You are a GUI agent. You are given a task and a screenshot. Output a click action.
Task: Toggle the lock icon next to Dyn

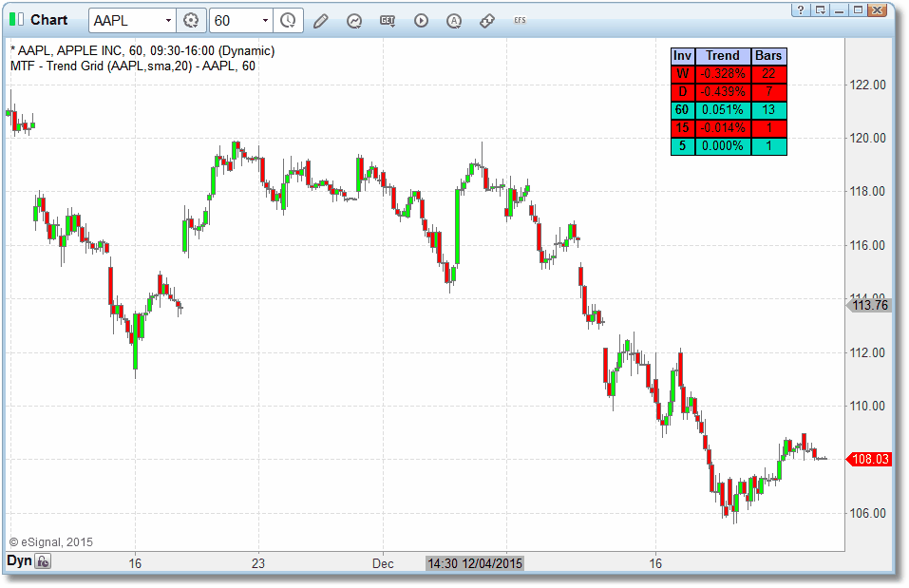[43, 561]
